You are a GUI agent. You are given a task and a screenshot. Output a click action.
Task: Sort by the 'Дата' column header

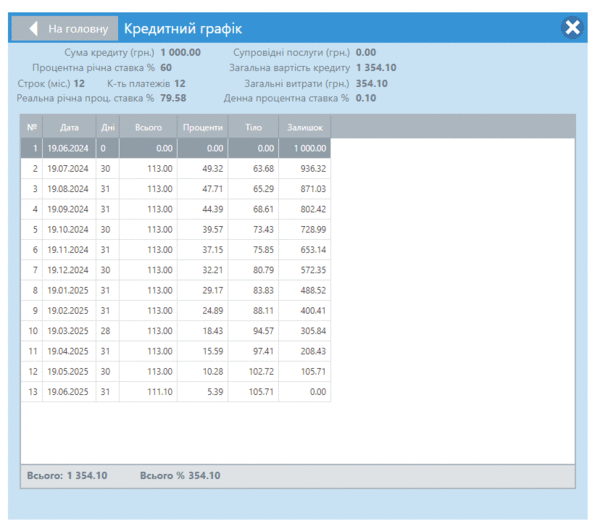tap(69, 127)
